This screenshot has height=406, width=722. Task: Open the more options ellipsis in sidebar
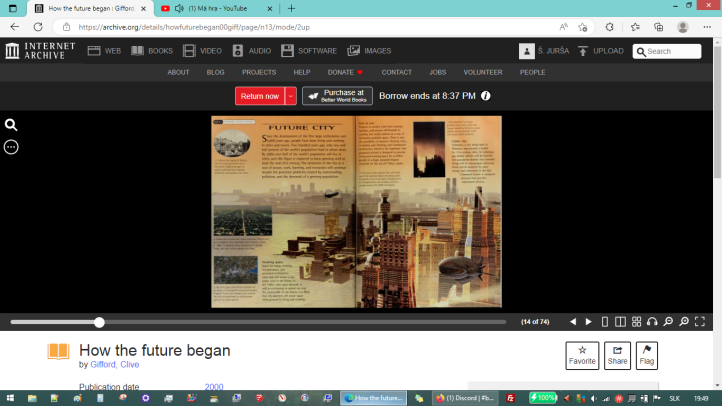tap(11, 147)
